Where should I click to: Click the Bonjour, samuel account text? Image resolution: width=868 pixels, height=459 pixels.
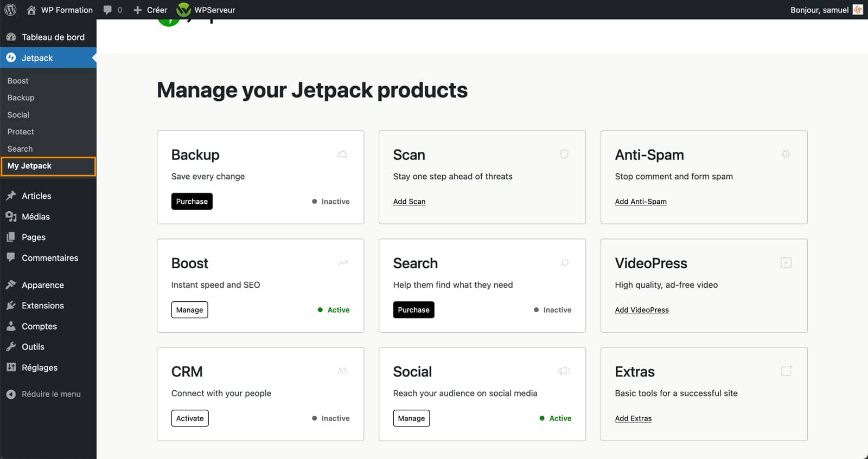(x=819, y=10)
